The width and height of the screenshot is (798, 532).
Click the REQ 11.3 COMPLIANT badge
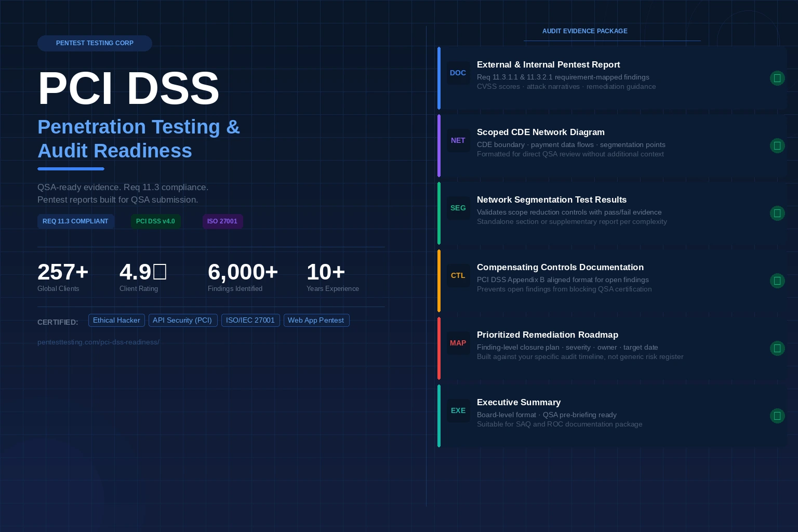coord(76,221)
